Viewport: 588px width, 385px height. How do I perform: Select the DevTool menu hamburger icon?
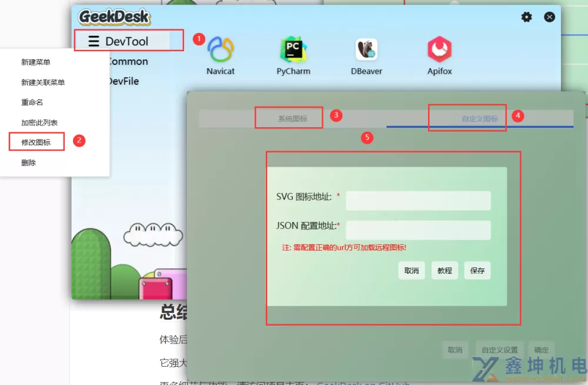(93, 41)
